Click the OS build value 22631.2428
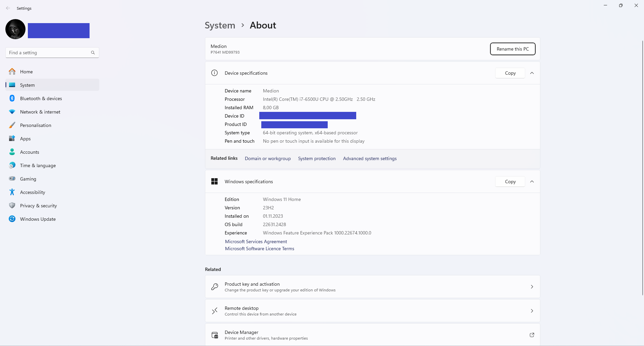644x346 pixels. (x=274, y=224)
